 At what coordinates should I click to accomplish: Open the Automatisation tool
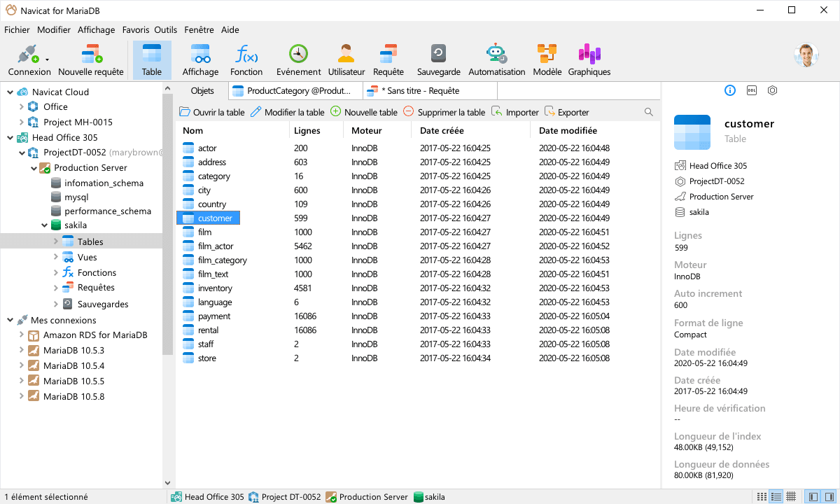tap(496, 59)
